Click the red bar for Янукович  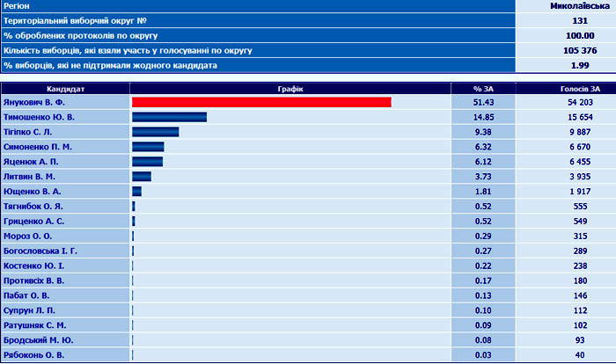(x=261, y=103)
